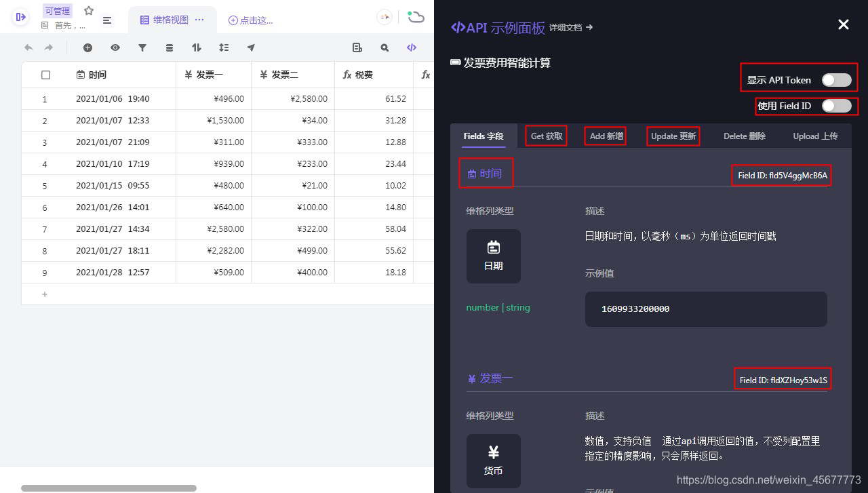Click the number | string type label
Viewport: 868px width, 493px height.
tap(498, 307)
